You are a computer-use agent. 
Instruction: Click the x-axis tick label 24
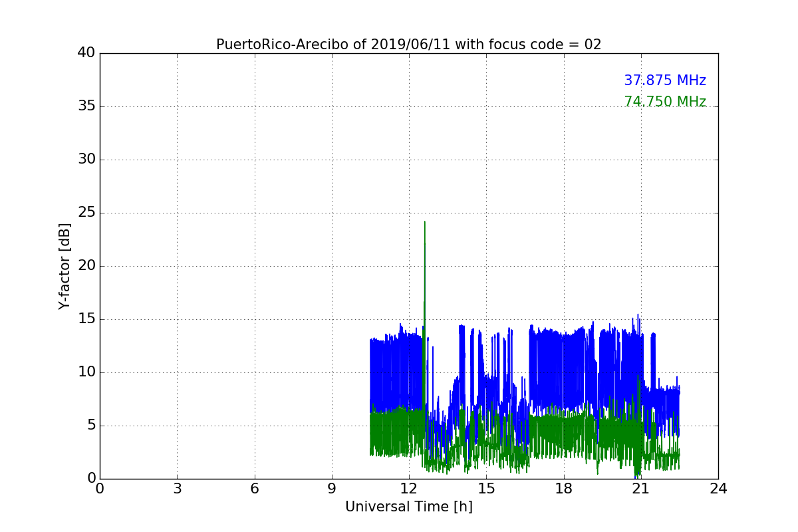[x=718, y=489]
